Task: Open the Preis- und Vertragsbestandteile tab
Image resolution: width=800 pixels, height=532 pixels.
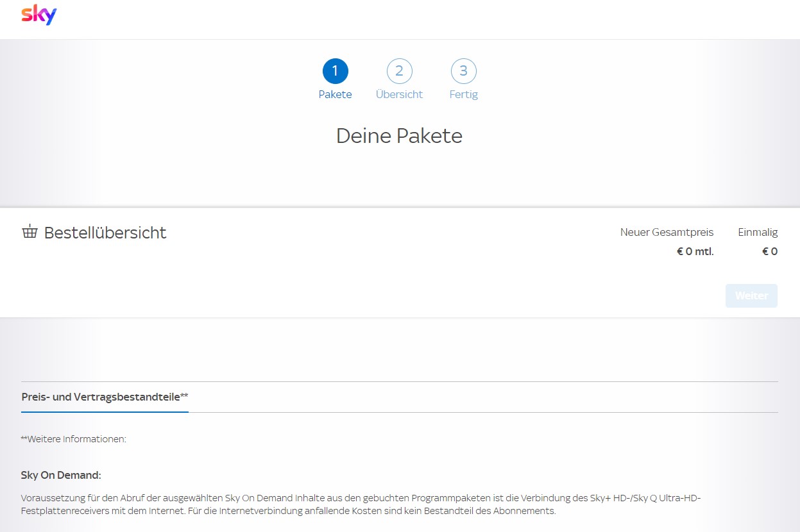Action: coord(105,397)
